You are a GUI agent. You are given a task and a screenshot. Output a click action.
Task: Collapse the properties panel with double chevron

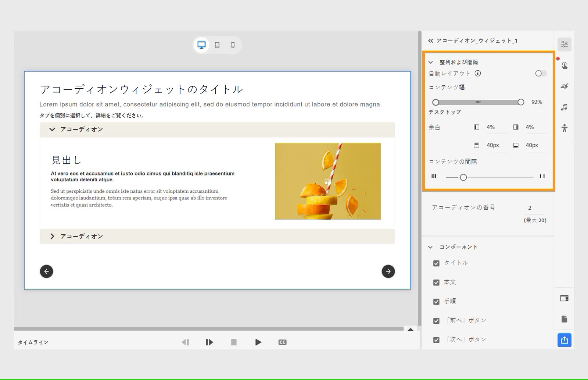coord(430,41)
